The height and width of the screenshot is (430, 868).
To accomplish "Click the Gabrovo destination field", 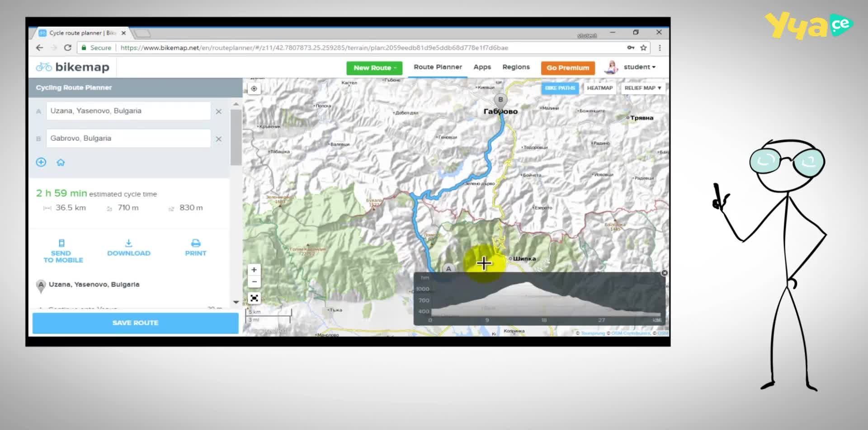I will (128, 139).
